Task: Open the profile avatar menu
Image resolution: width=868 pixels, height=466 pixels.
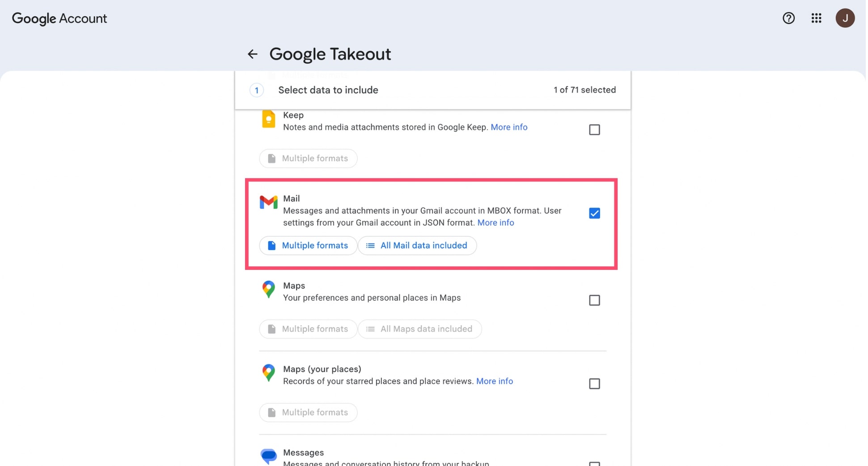Action: [846, 18]
